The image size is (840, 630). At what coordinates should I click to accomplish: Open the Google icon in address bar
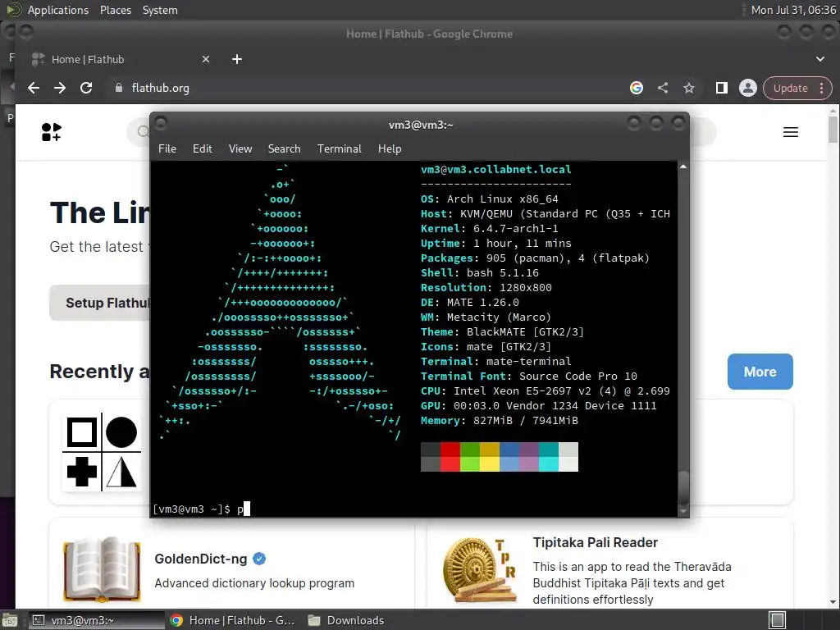pos(637,88)
